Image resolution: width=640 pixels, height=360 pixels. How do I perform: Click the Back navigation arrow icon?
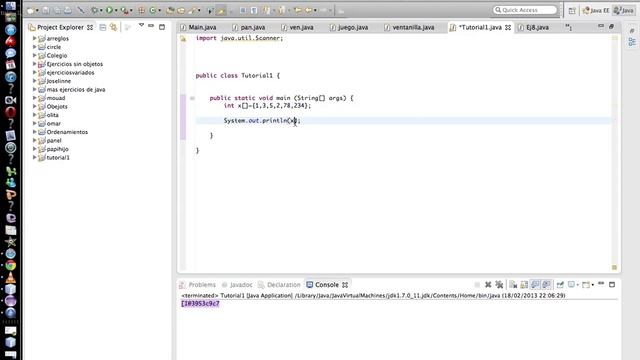[308, 10]
